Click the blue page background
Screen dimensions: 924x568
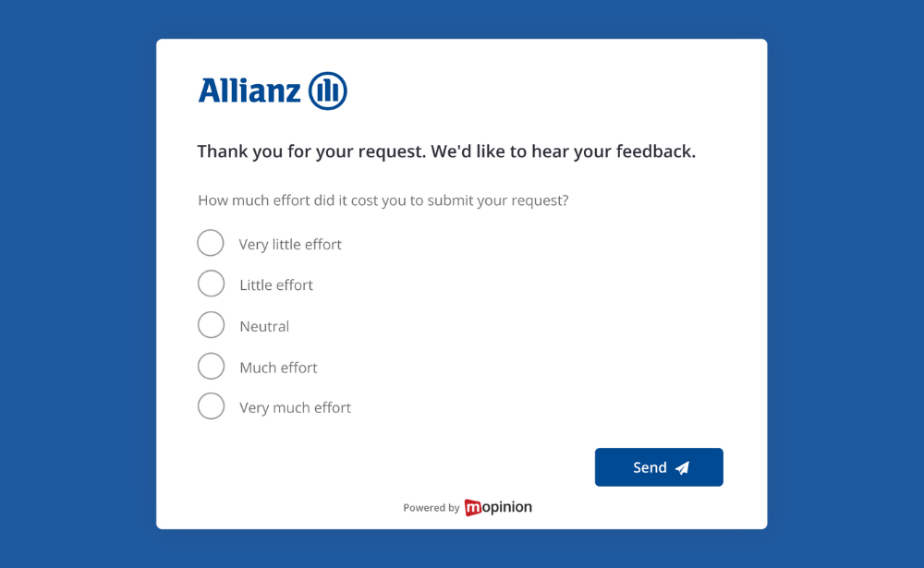pyautogui.click(x=74, y=277)
